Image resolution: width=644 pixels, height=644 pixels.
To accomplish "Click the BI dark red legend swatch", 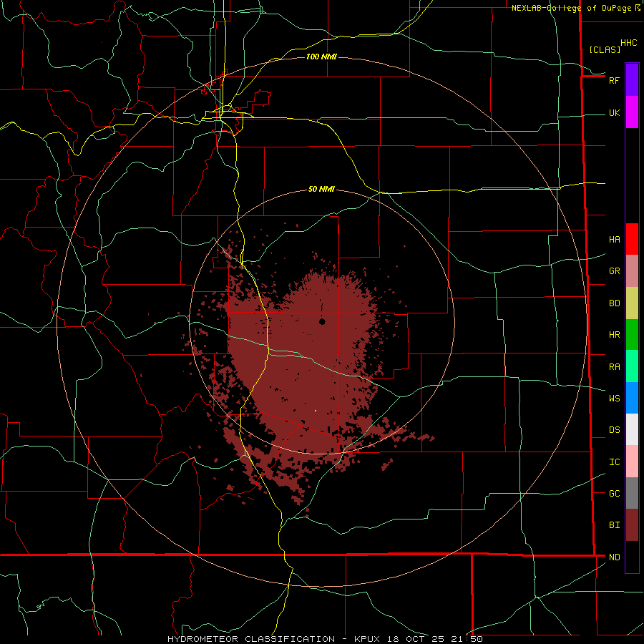I will tap(632, 525).
